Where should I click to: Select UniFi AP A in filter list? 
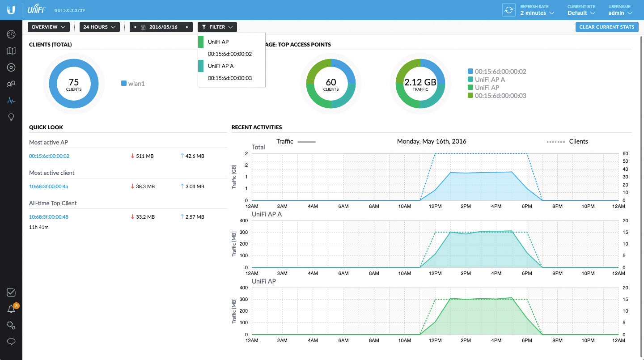(220, 66)
